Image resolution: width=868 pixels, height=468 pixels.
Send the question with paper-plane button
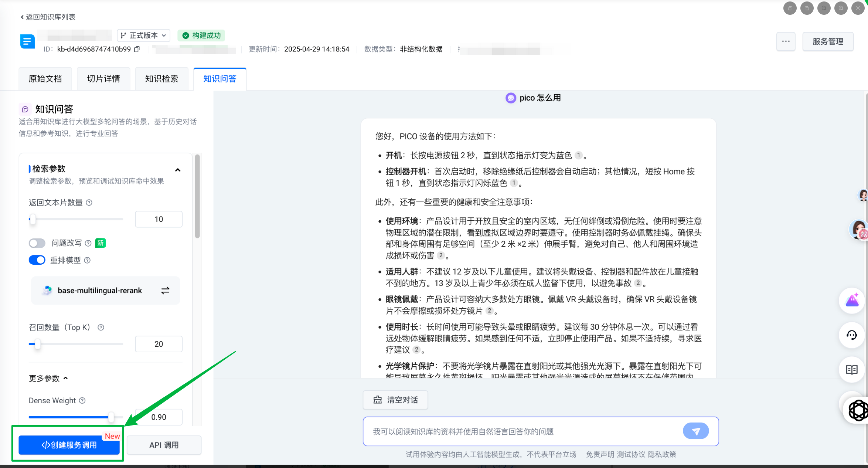(696, 431)
